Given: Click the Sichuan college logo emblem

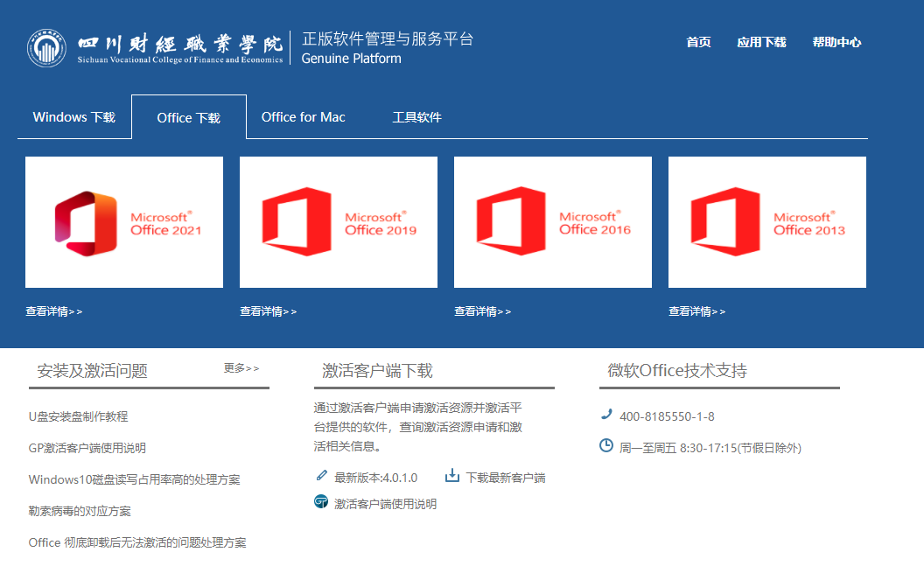Looking at the screenshot, I should [x=45, y=49].
